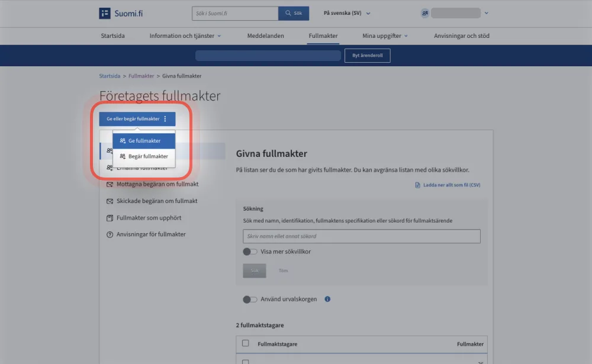Click the search magnifier Sök button
This screenshot has height=364, width=592.
(294, 13)
